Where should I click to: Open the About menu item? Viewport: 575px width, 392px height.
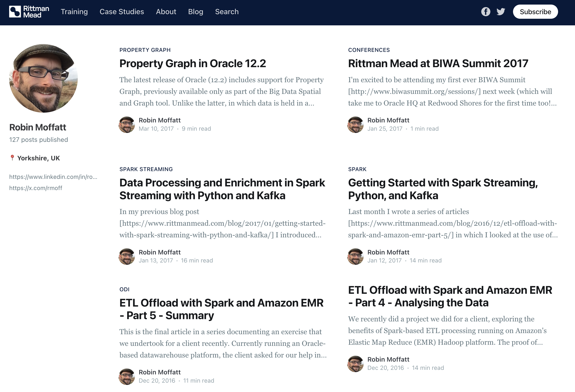point(166,12)
